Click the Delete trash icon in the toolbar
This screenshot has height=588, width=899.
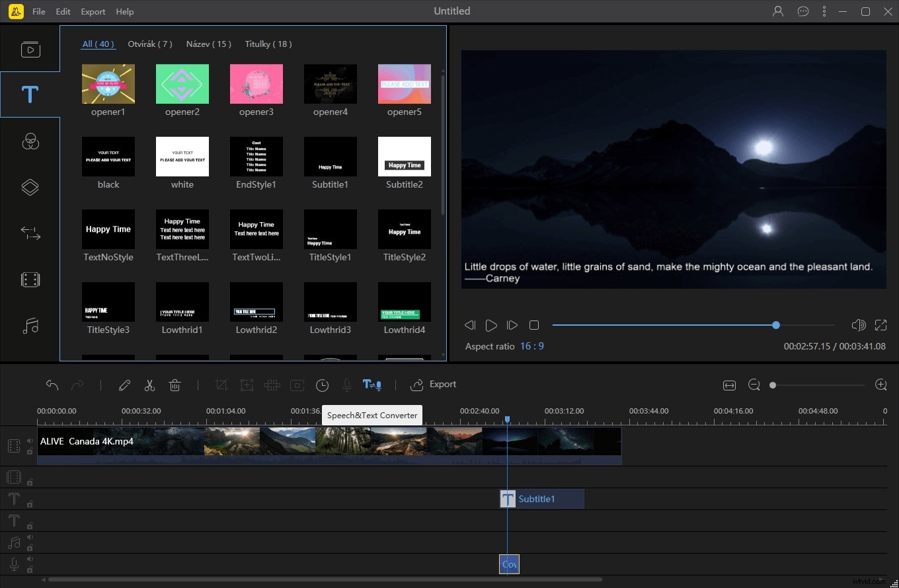(x=175, y=385)
